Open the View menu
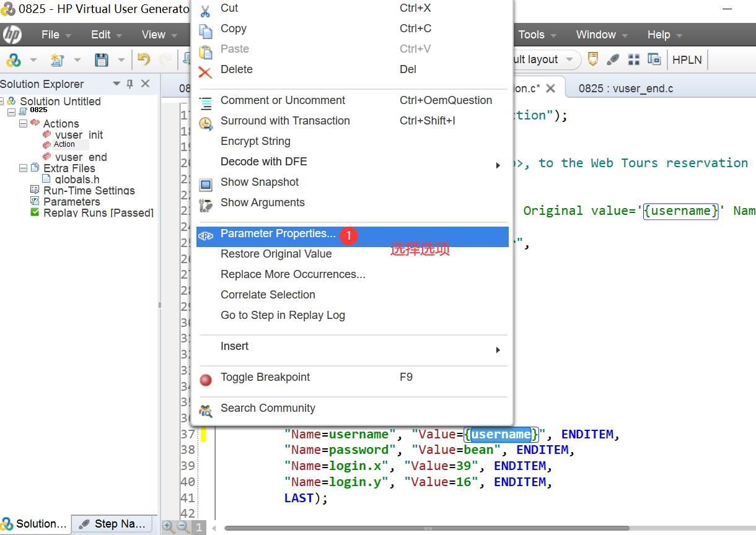Image resolution: width=756 pixels, height=535 pixels. point(159,35)
